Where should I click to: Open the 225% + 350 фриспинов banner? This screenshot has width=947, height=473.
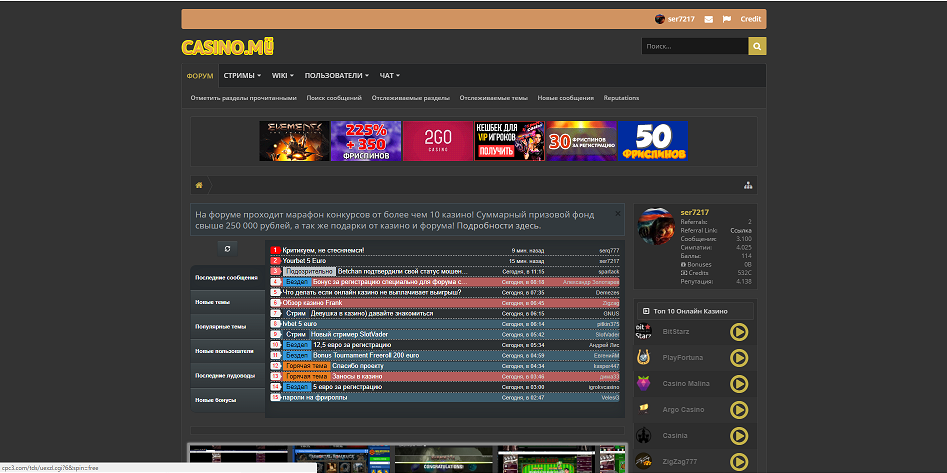[366, 141]
